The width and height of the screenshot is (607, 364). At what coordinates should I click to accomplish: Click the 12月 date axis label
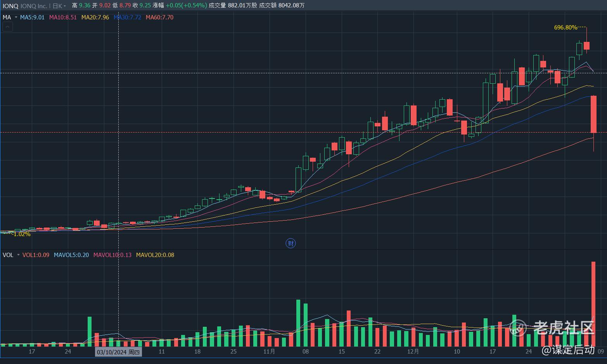[413, 352]
